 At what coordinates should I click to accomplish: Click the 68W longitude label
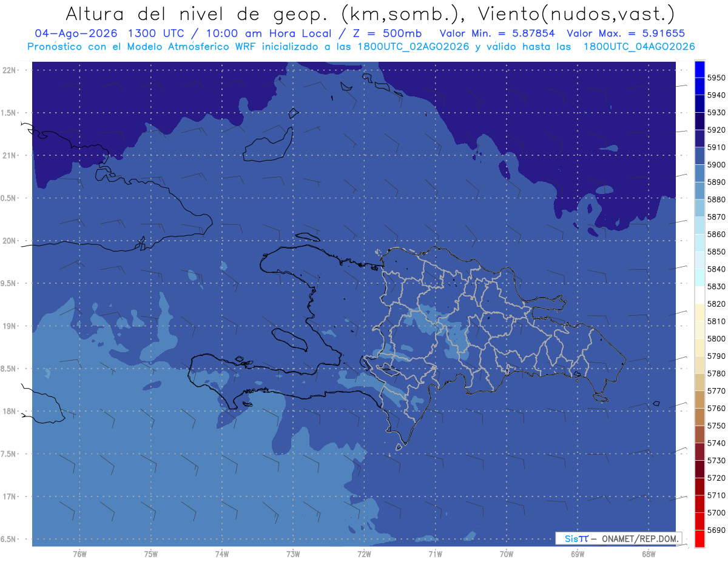[648, 554]
